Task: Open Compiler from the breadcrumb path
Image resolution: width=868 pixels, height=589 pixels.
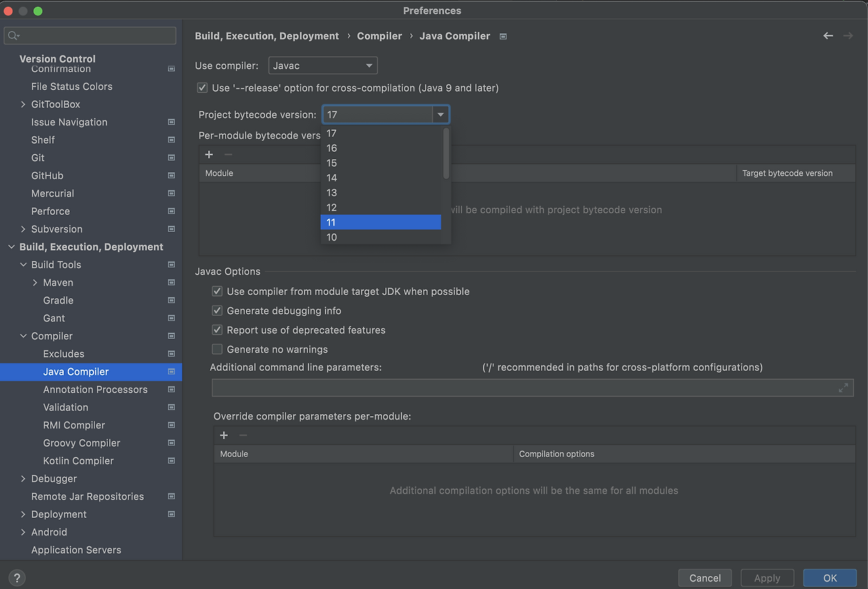Action: pyautogui.click(x=379, y=36)
